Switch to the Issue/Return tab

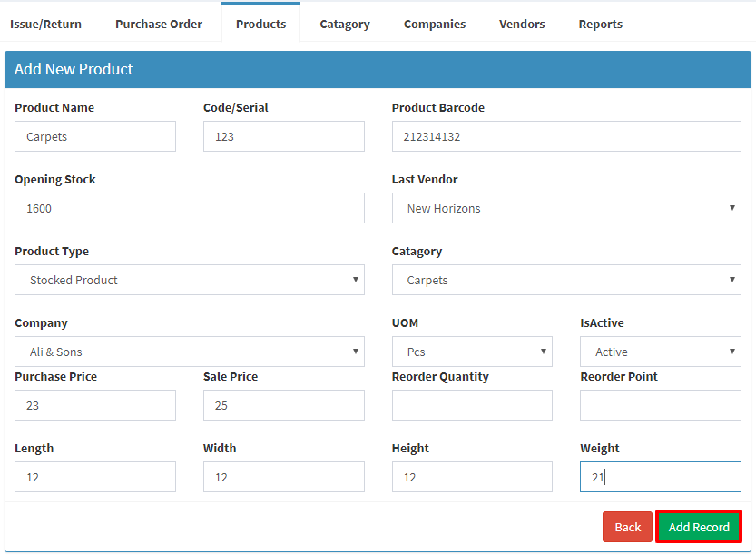45,25
